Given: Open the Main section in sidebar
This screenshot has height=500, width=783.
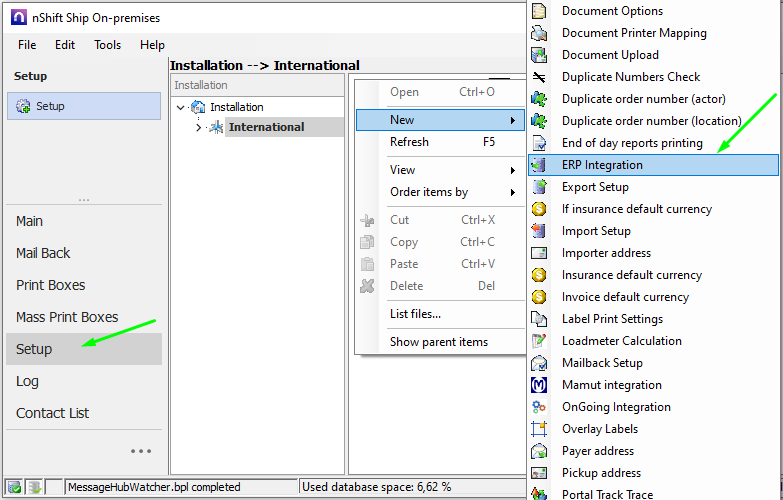Looking at the screenshot, I should 84,221.
